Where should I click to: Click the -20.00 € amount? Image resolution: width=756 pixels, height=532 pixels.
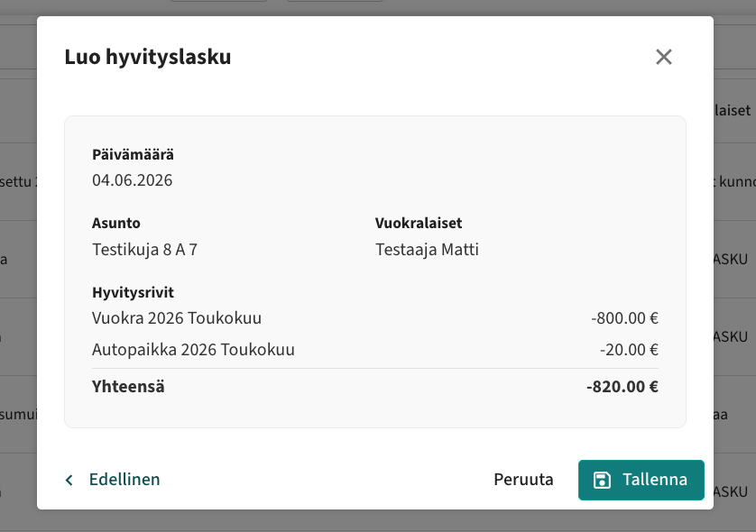[x=629, y=349]
